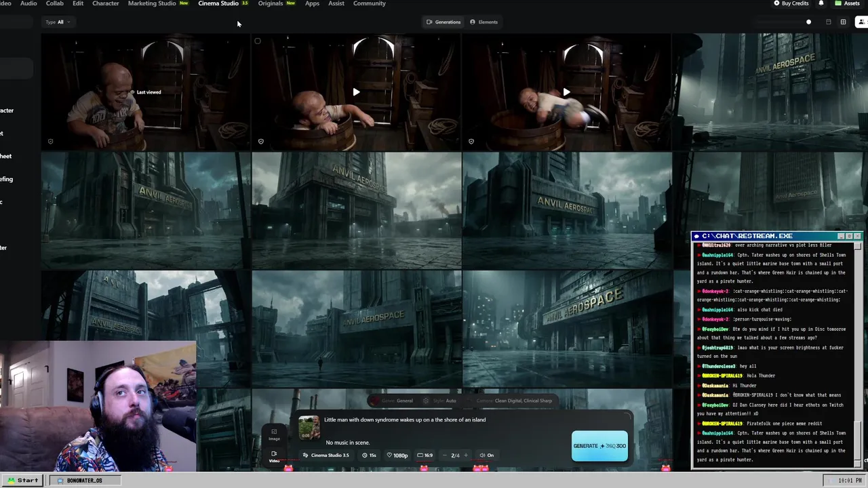The image size is (868, 488).
Task: Open the Collab menu
Action: (x=54, y=3)
